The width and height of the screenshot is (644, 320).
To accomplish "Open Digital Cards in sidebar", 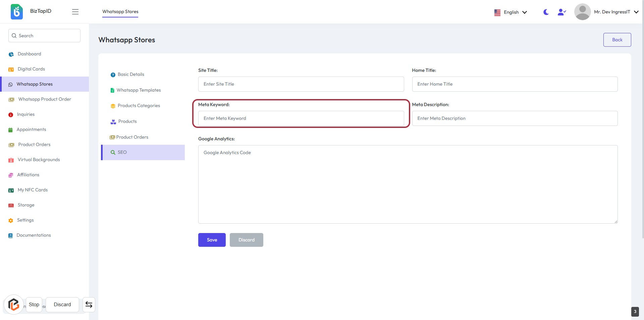I will point(31,69).
